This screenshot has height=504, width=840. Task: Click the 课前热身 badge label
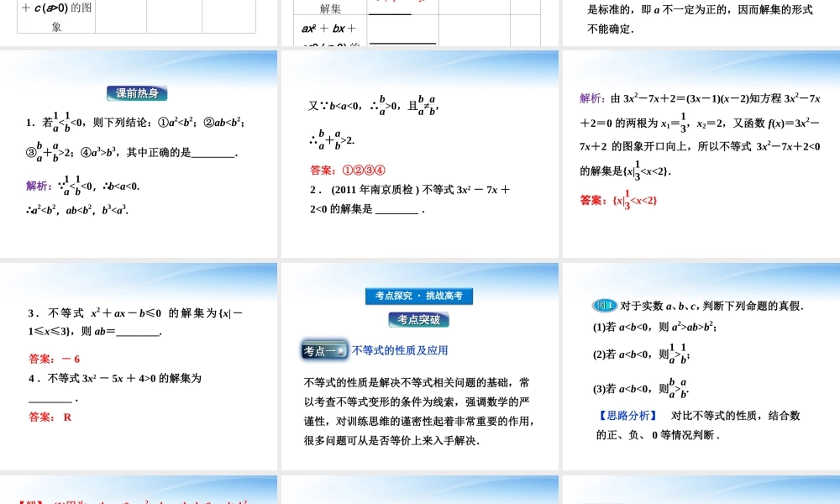137,93
